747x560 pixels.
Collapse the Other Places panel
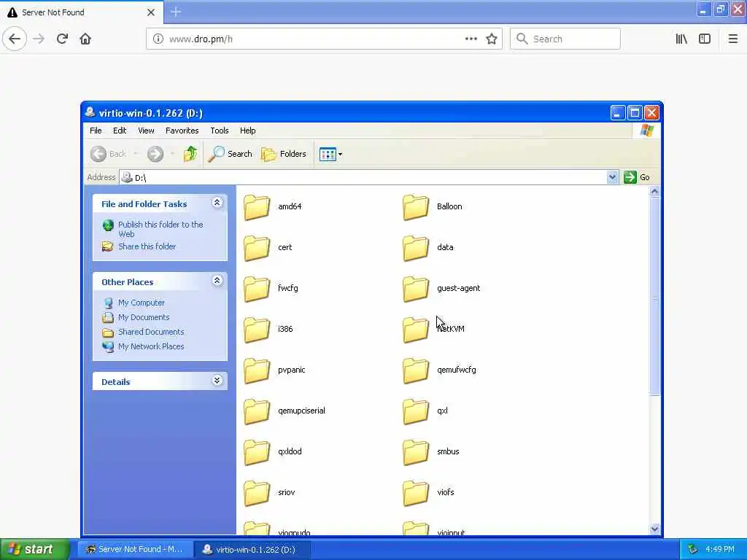coord(217,281)
